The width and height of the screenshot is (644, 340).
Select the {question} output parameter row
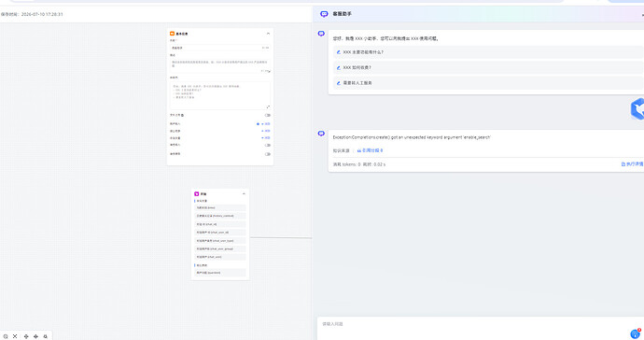pyautogui.click(x=220, y=273)
